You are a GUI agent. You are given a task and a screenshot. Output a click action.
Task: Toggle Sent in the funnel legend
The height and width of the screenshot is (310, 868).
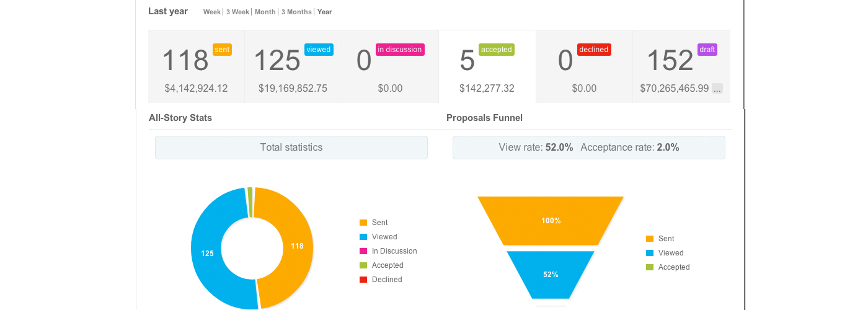coord(660,239)
